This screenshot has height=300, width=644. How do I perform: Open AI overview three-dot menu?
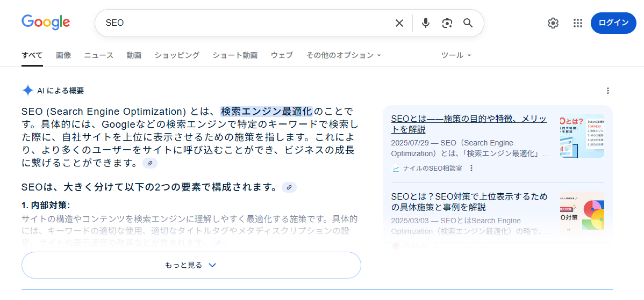(609, 91)
